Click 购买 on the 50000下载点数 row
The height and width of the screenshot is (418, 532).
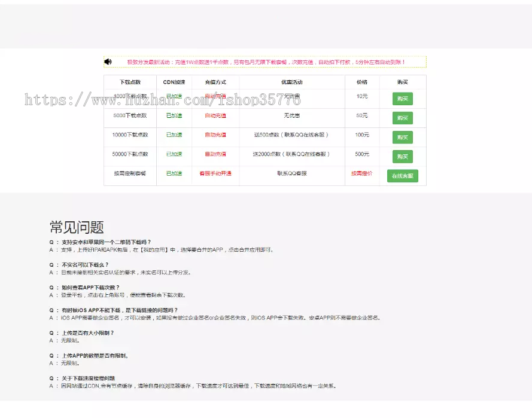click(x=402, y=157)
